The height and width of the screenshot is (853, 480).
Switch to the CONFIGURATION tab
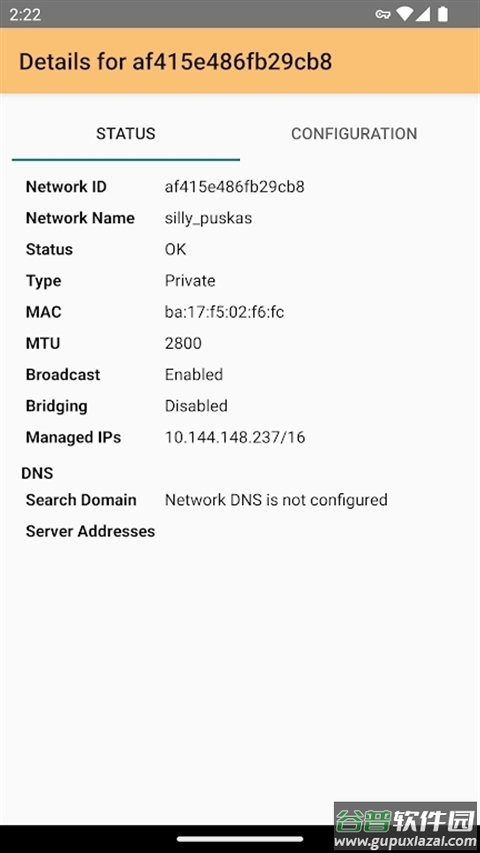coord(354,134)
